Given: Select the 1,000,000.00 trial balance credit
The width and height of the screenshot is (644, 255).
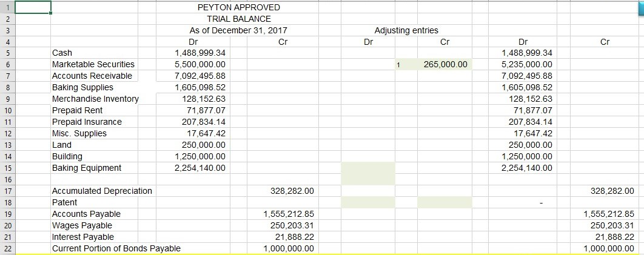Looking at the screenshot, I should point(288,248).
